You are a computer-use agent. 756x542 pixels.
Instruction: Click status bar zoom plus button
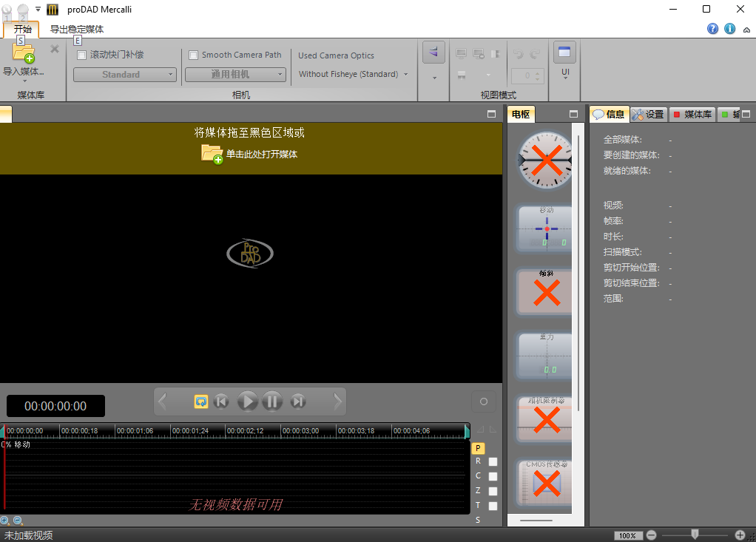[x=740, y=535]
